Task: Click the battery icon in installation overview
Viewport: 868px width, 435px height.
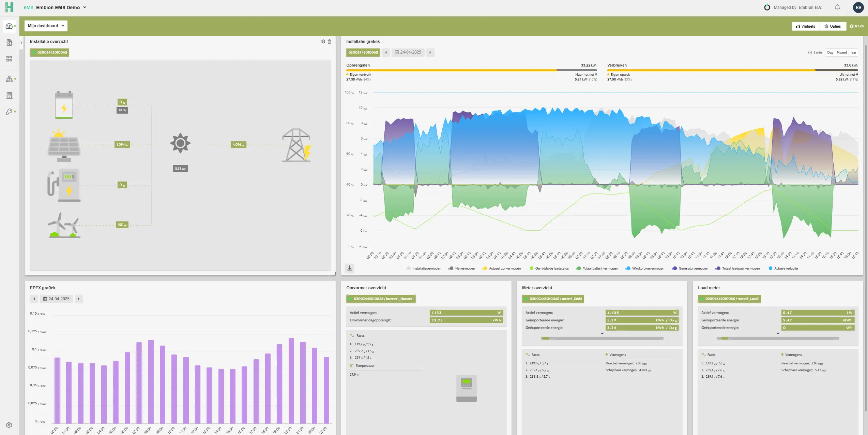Action: [x=64, y=105]
